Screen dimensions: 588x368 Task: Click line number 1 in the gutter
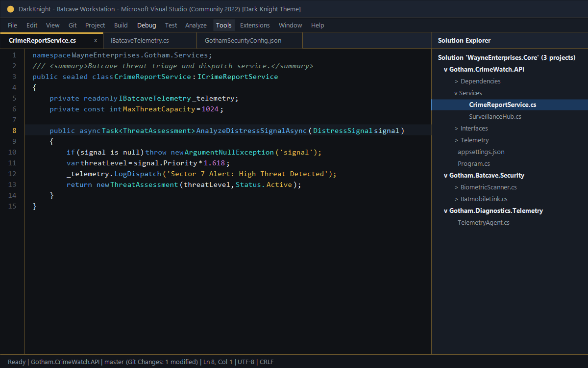pos(14,55)
